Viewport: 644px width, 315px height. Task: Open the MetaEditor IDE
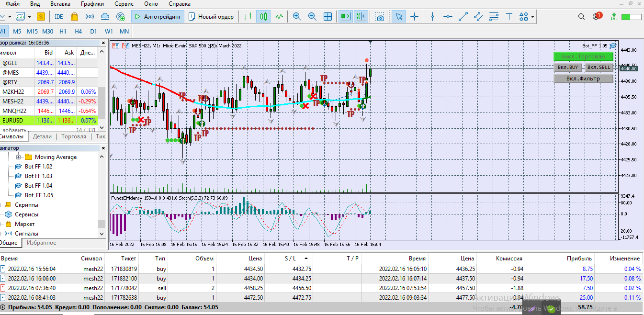[59, 17]
